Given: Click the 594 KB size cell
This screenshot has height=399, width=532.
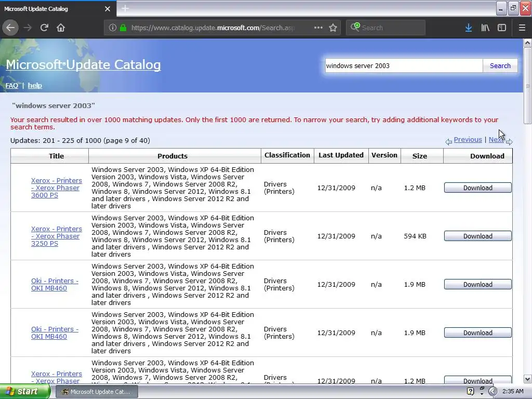Looking at the screenshot, I should coord(415,236).
